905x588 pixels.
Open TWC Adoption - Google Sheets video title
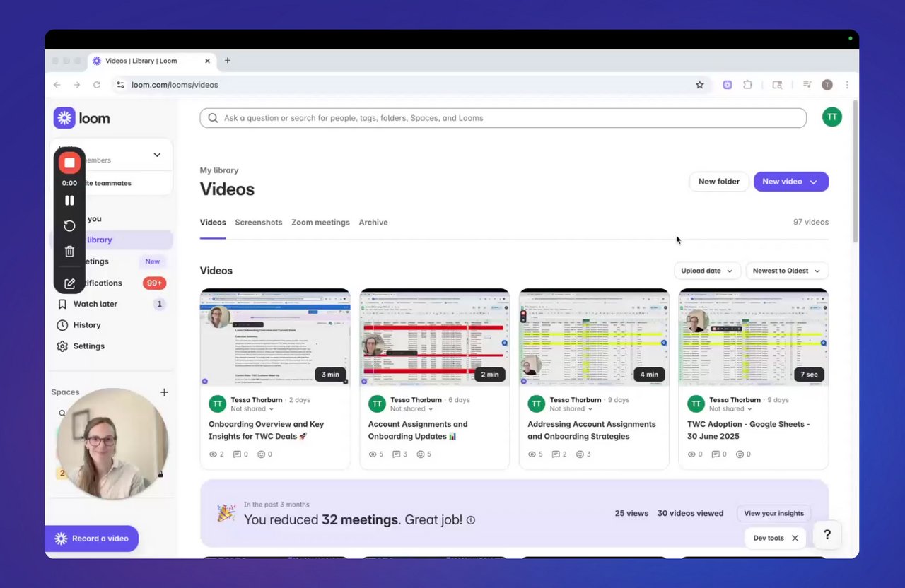click(749, 430)
